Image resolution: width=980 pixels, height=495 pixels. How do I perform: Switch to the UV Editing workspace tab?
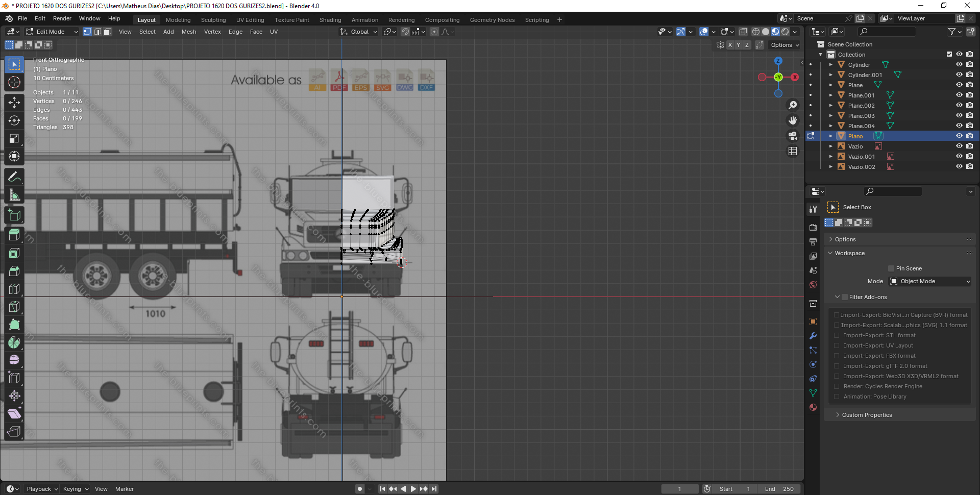(x=250, y=20)
